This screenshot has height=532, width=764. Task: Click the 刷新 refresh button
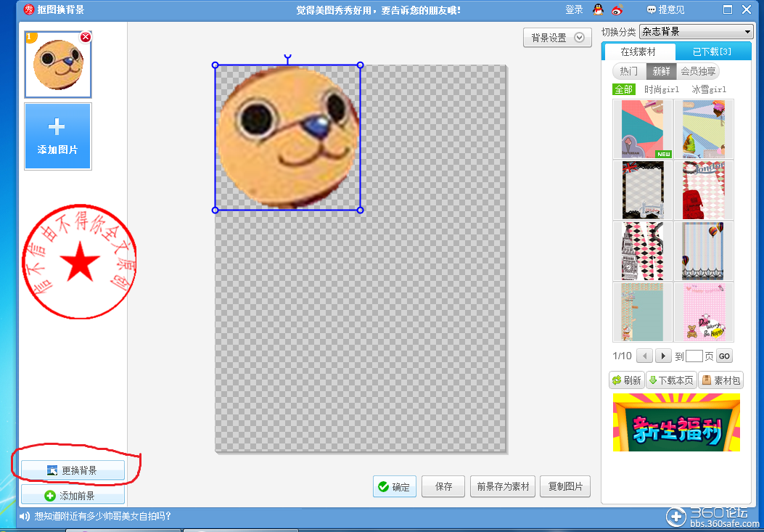pos(627,380)
